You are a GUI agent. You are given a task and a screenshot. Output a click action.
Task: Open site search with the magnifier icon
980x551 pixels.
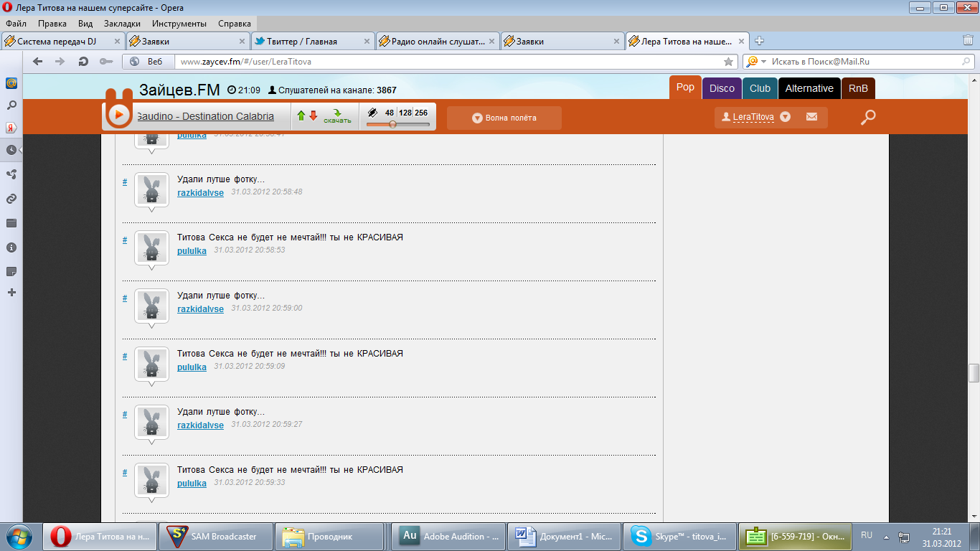coord(868,118)
